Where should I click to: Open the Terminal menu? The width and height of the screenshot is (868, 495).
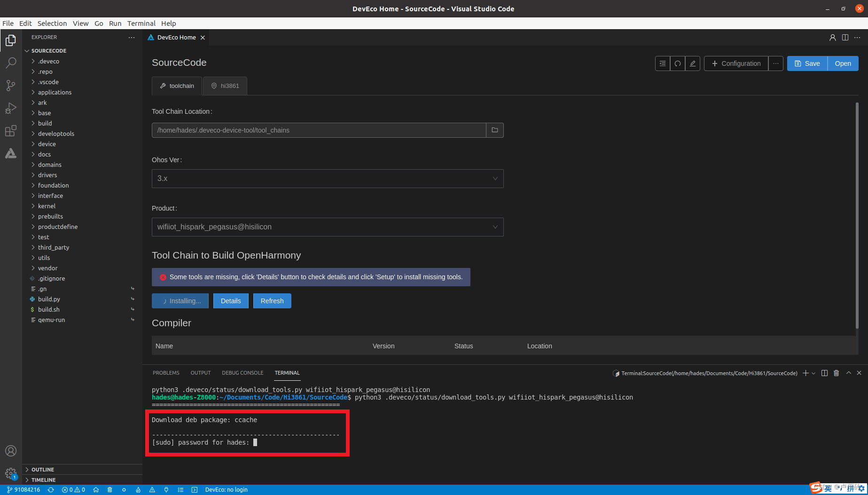141,24
